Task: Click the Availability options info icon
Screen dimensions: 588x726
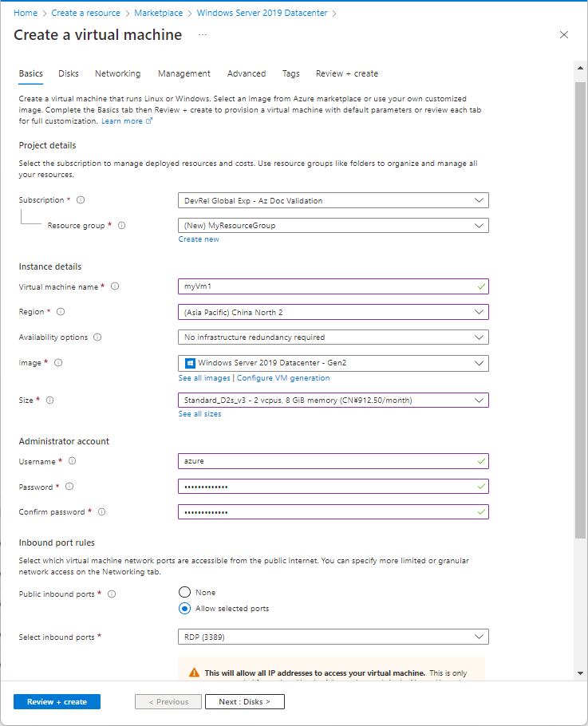Action: 97,337
